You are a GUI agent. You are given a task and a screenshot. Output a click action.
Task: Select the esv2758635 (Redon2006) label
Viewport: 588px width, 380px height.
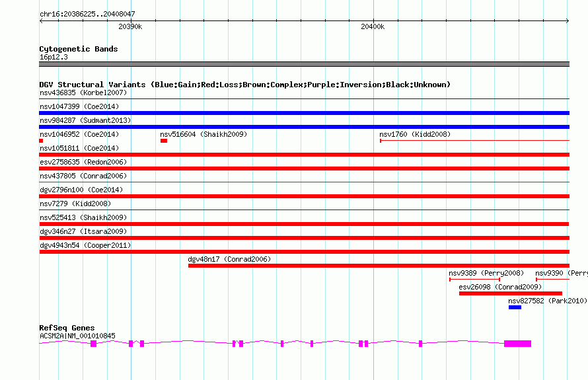tap(83, 162)
